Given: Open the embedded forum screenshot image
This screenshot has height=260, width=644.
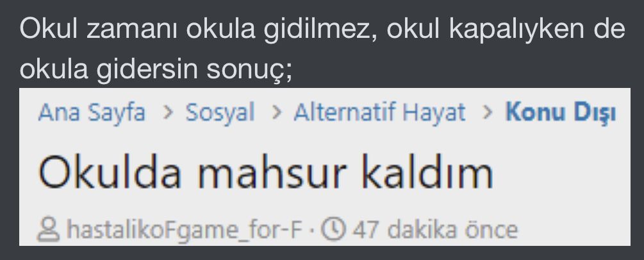Looking at the screenshot, I should pyautogui.click(x=324, y=167).
